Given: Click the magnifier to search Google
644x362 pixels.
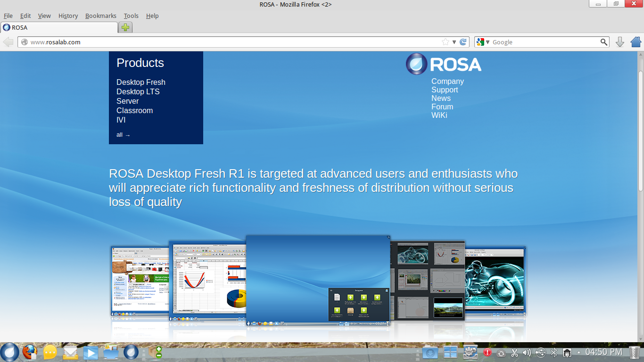Looking at the screenshot, I should [x=604, y=42].
